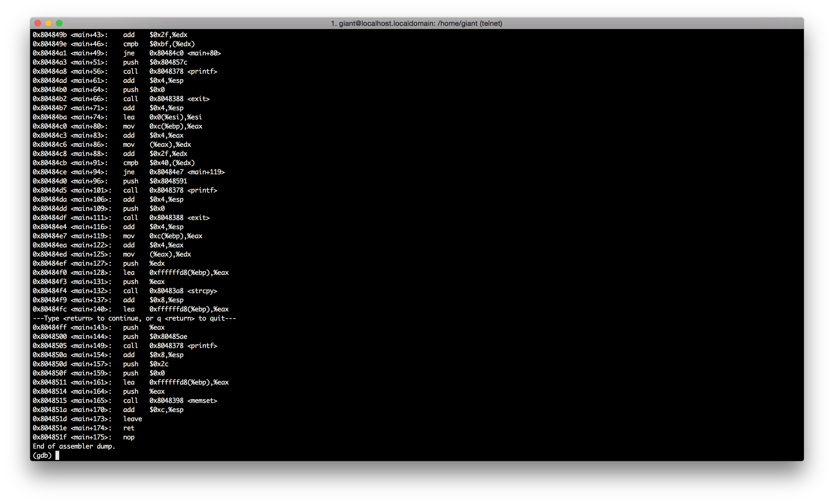Click the terminal window title text
This screenshot has height=504, width=834.
[x=416, y=23]
